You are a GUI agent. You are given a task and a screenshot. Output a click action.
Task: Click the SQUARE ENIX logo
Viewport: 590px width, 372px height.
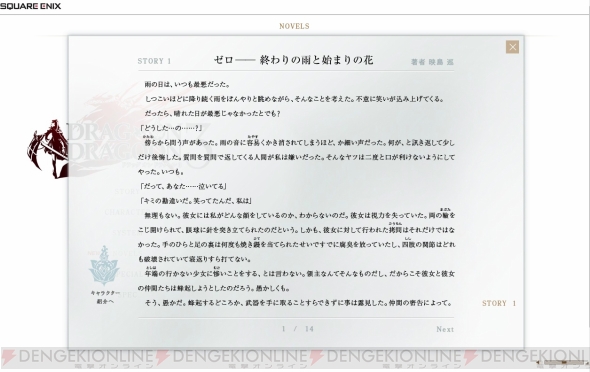(x=30, y=6)
